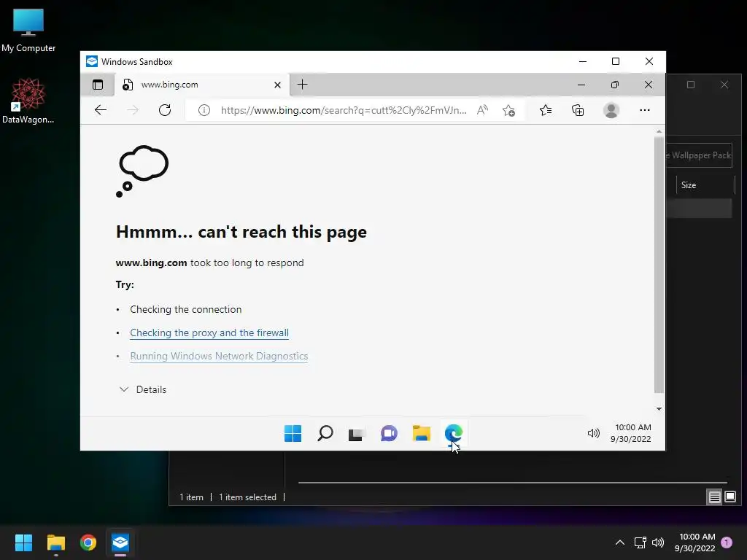Expand the Details section
The image size is (747, 560).
click(142, 389)
